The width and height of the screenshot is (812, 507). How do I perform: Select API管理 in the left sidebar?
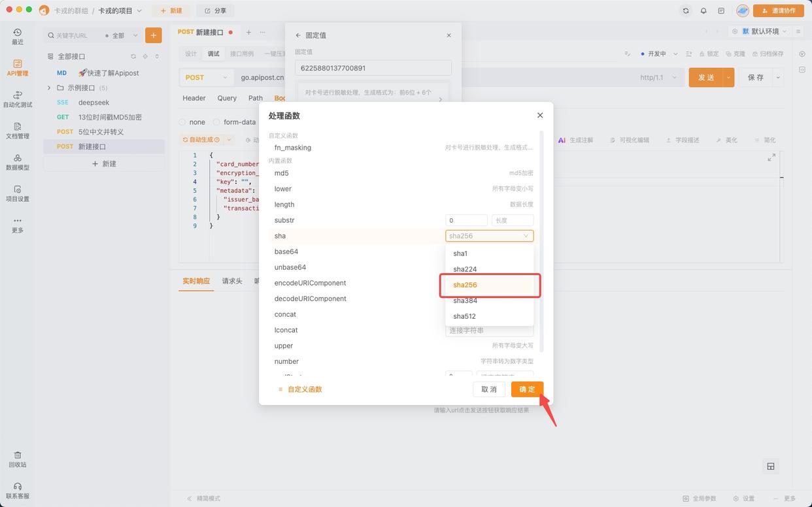18,68
